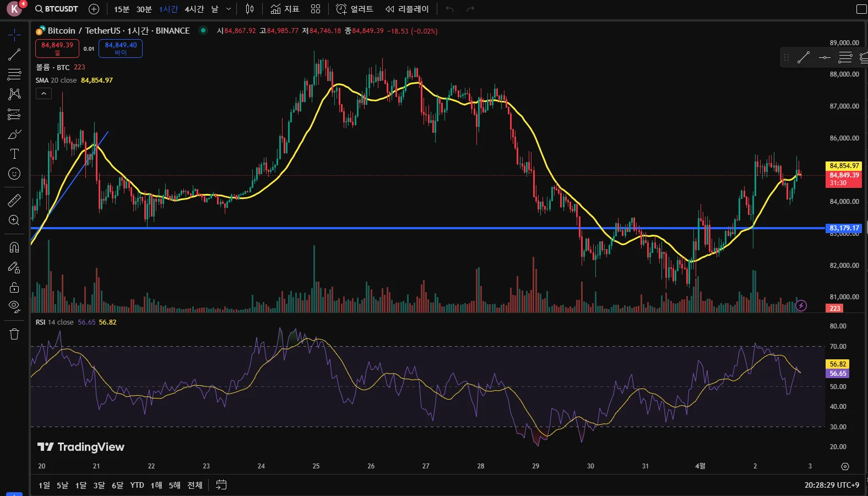Toggle lock all drawing tools

point(14,287)
